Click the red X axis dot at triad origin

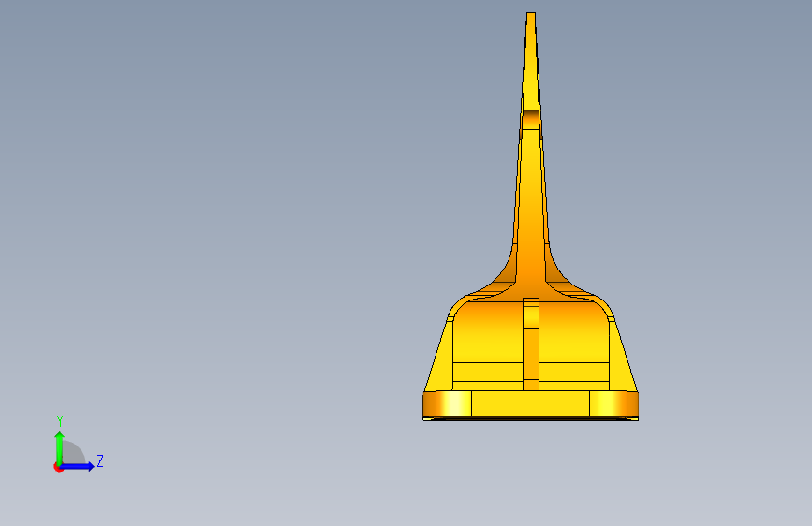pyautogui.click(x=58, y=467)
